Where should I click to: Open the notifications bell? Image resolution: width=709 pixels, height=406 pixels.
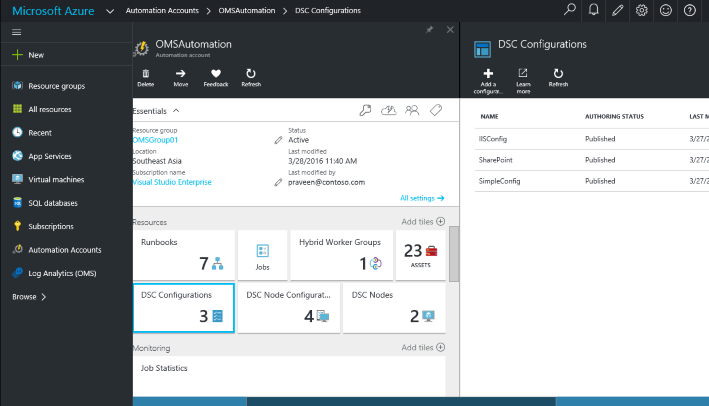pos(594,10)
